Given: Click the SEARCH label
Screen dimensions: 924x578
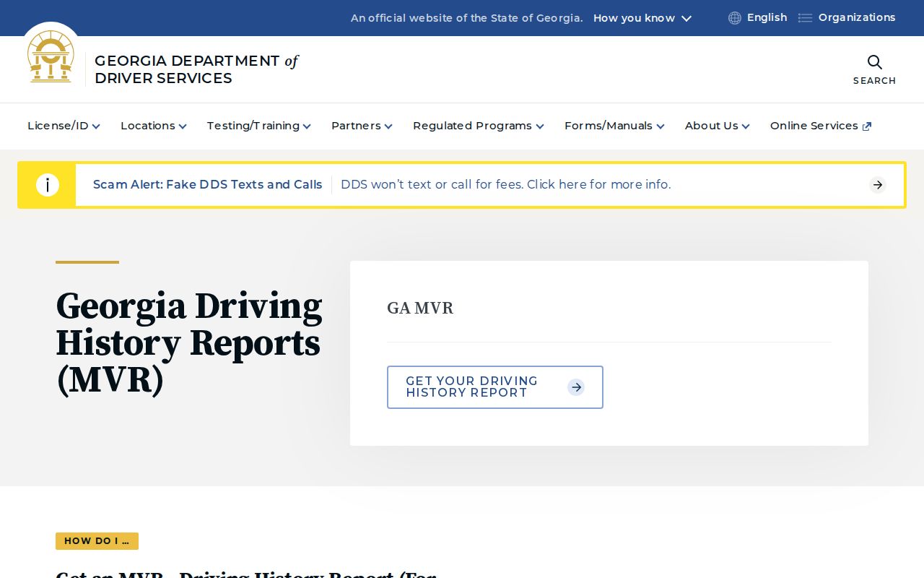Looking at the screenshot, I should [x=874, y=81].
